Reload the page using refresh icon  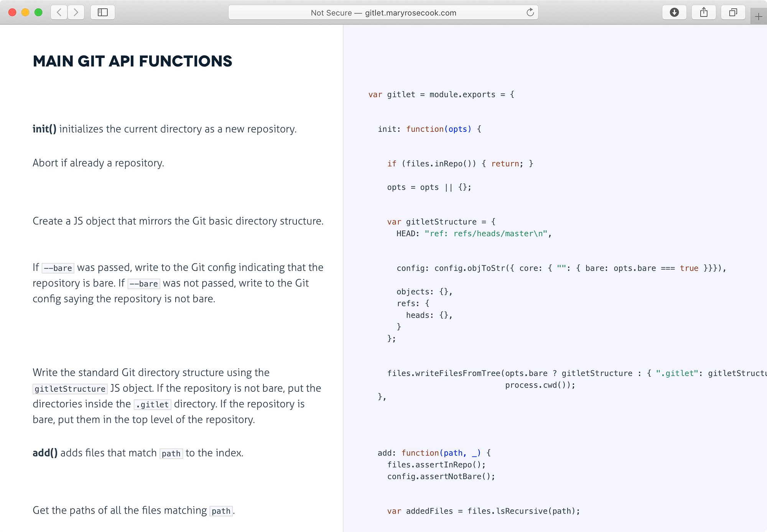[x=530, y=12]
